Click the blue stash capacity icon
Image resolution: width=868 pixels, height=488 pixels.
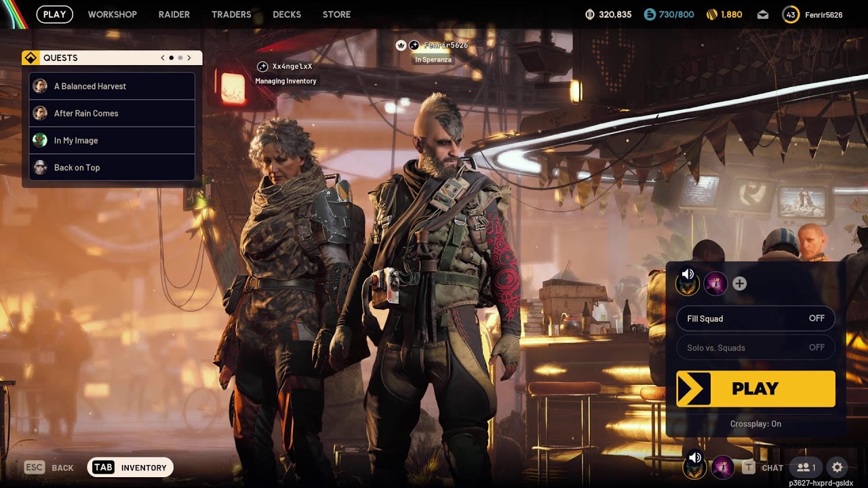(x=650, y=14)
